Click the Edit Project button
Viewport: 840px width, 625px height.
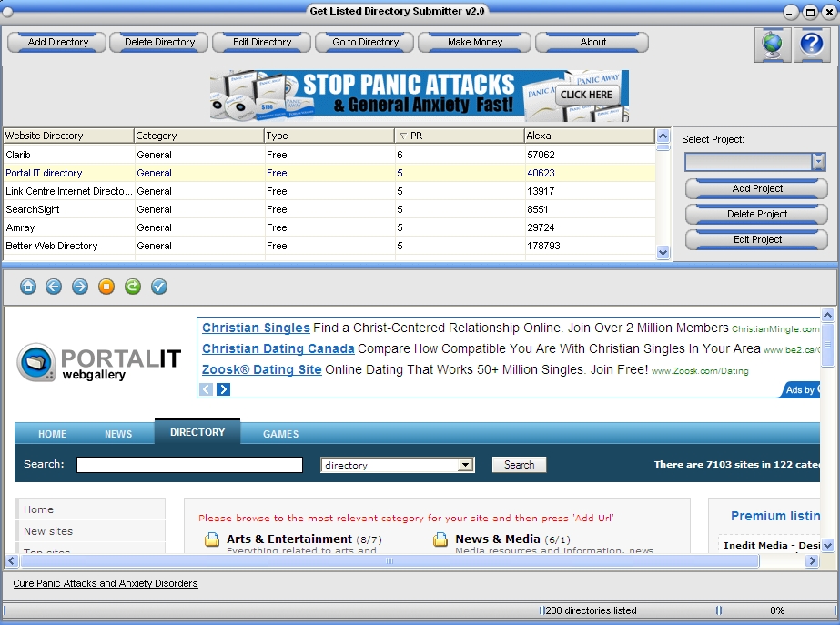click(756, 239)
